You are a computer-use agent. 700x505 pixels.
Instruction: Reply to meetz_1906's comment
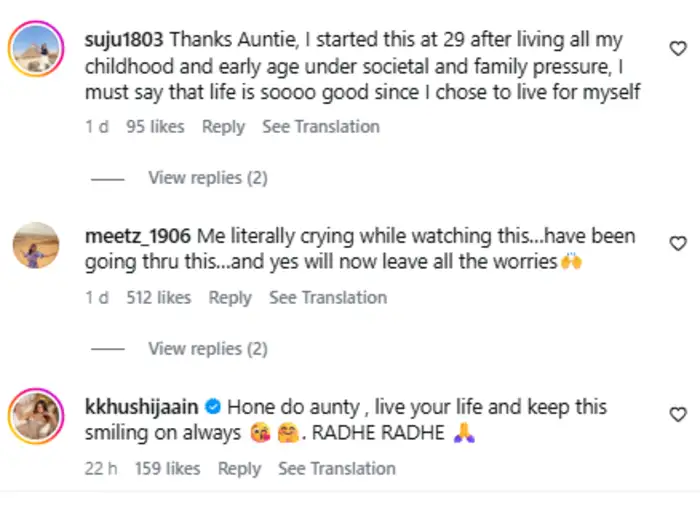coord(230,298)
